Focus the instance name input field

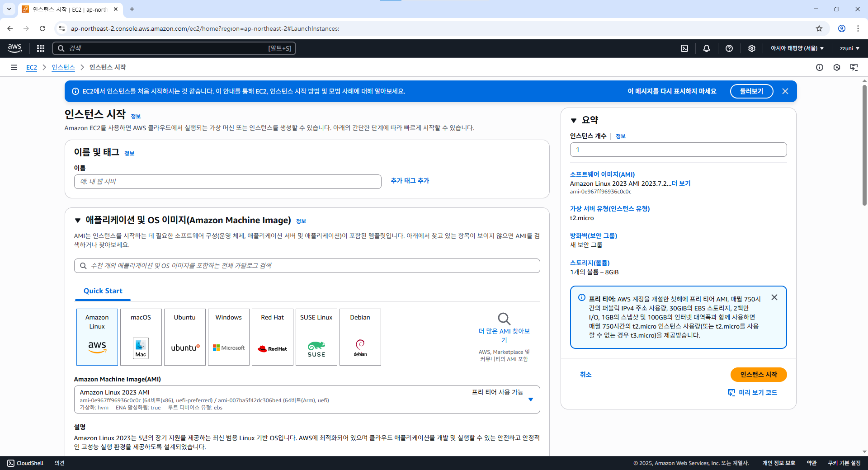(228, 182)
